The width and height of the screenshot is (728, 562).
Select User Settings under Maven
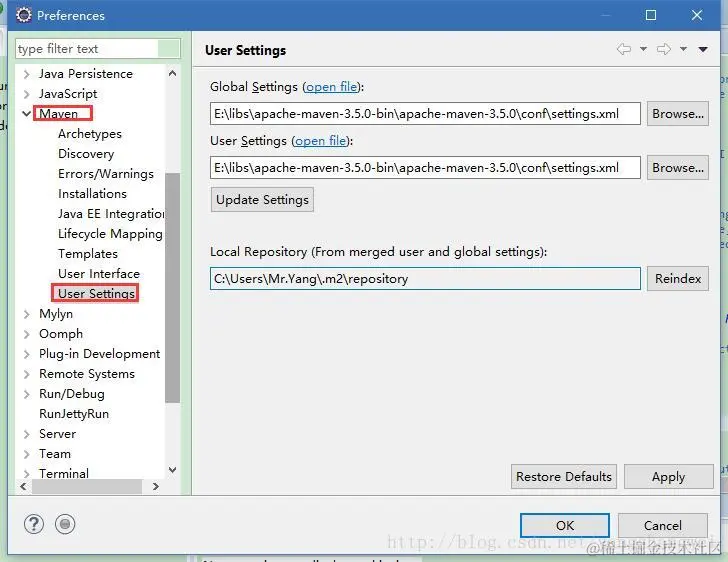click(96, 294)
